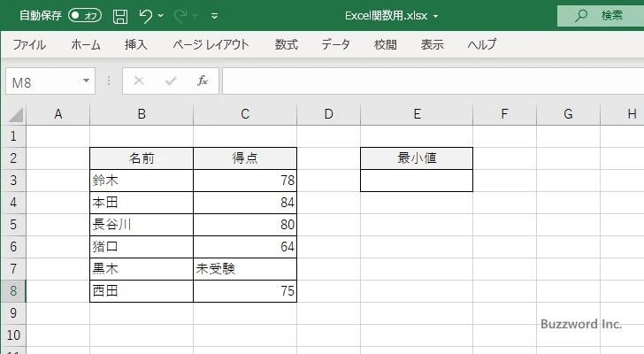The width and height of the screenshot is (644, 354).
Task: Select column B header
Action: (x=142, y=114)
